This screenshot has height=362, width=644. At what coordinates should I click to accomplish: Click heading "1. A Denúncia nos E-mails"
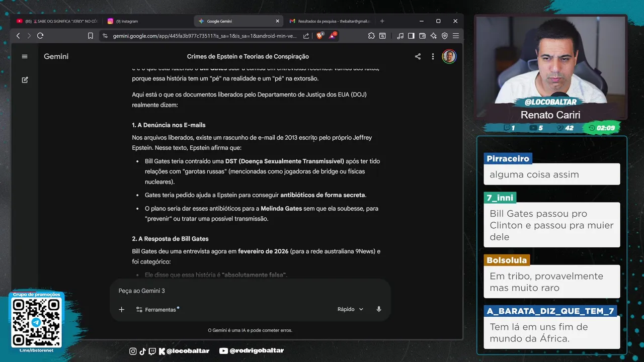tap(169, 125)
